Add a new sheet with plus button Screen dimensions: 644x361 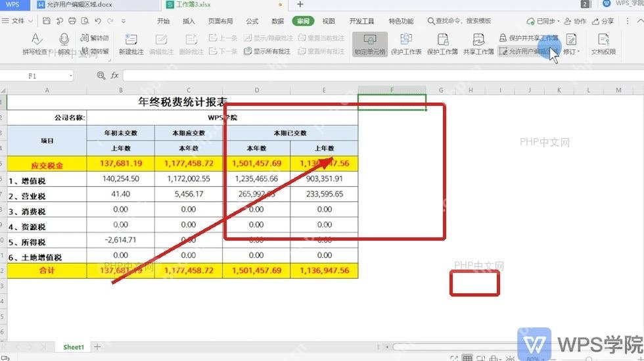click(97, 347)
